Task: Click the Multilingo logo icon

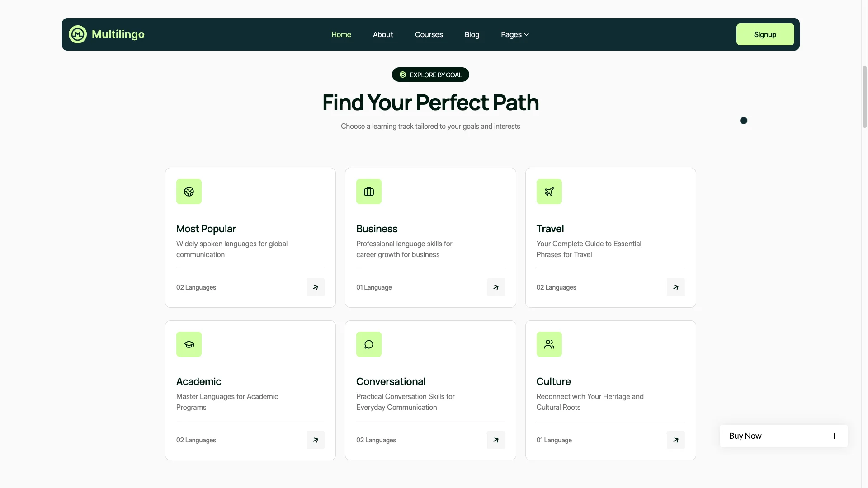Action: point(77,34)
